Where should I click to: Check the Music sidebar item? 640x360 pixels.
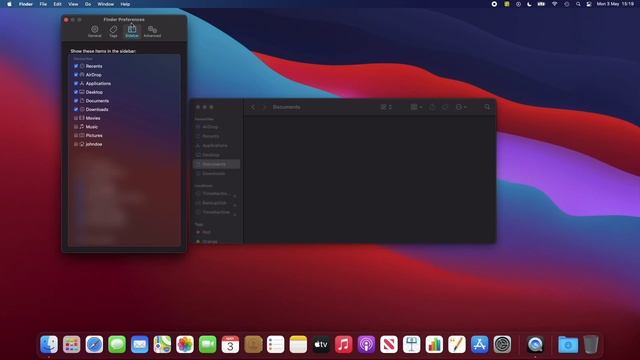pyautogui.click(x=76, y=127)
